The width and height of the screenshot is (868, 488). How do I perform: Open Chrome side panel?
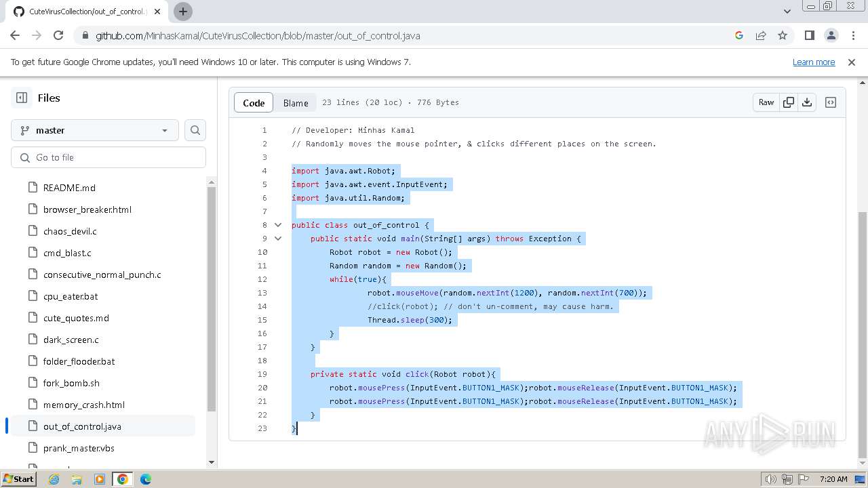click(x=809, y=35)
